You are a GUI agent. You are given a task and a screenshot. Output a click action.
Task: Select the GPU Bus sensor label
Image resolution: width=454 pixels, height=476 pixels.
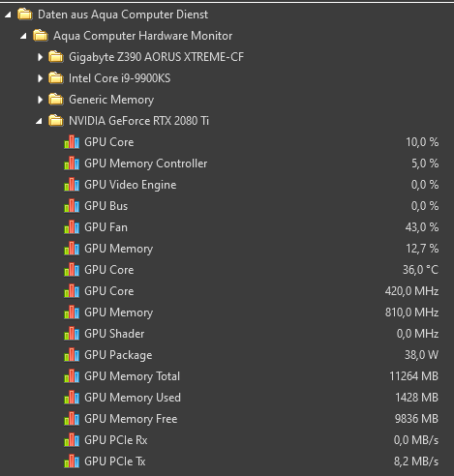point(106,206)
